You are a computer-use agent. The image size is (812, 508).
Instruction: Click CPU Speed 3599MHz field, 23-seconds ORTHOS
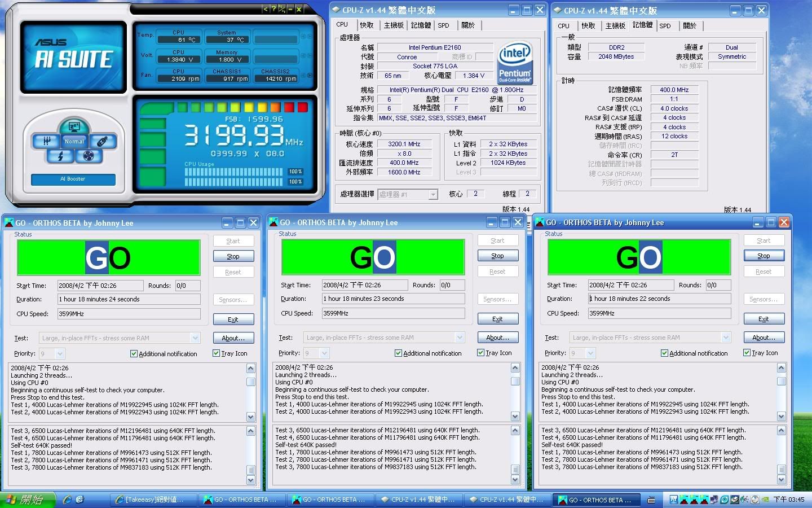pos(393,313)
